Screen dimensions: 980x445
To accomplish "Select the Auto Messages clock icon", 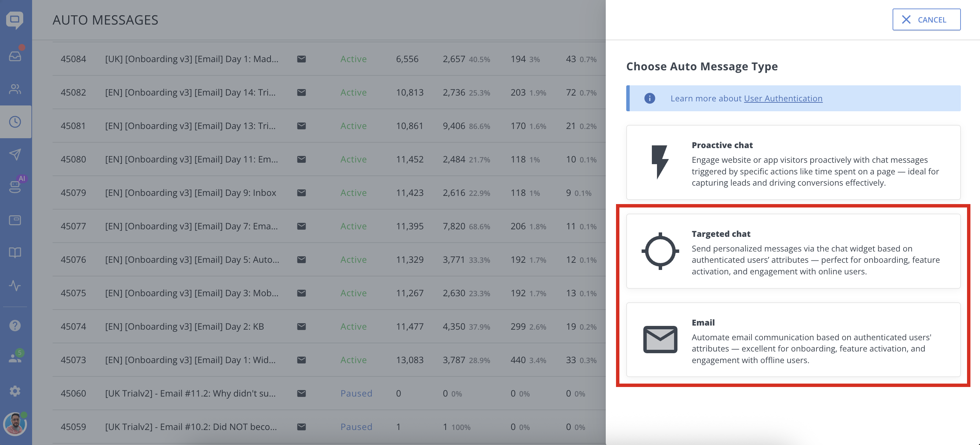I will coord(15,122).
